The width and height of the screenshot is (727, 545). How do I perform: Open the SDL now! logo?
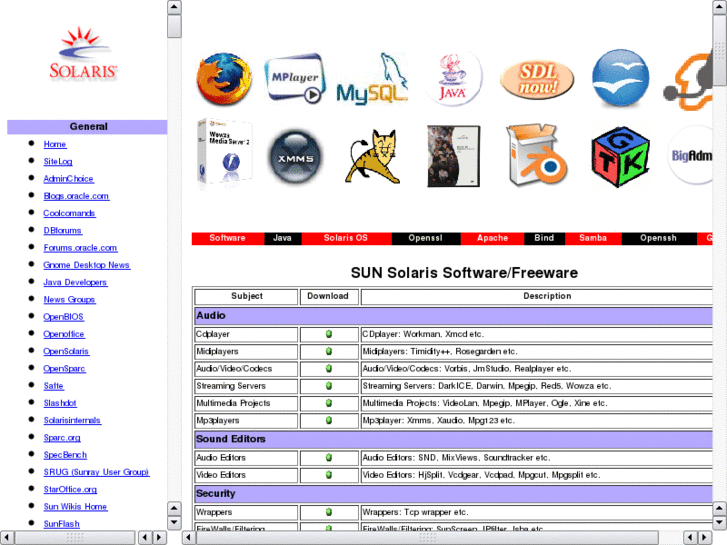click(537, 80)
